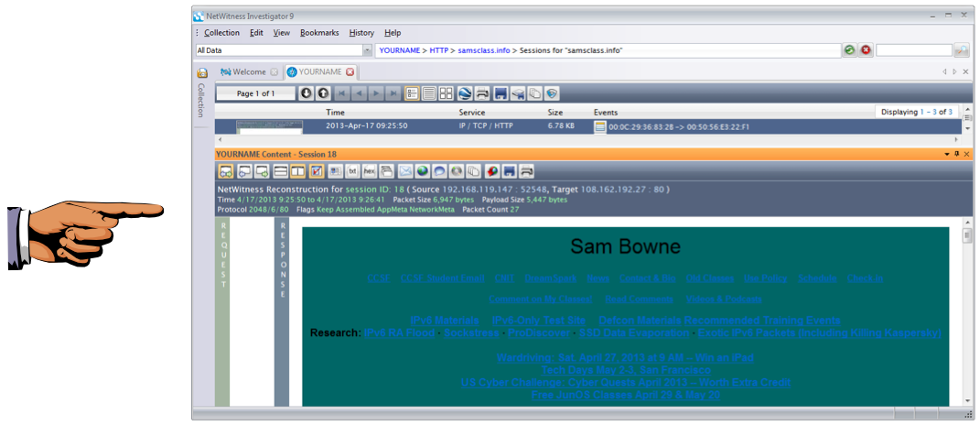
Task: Pin the Content pane
Action: click(956, 154)
